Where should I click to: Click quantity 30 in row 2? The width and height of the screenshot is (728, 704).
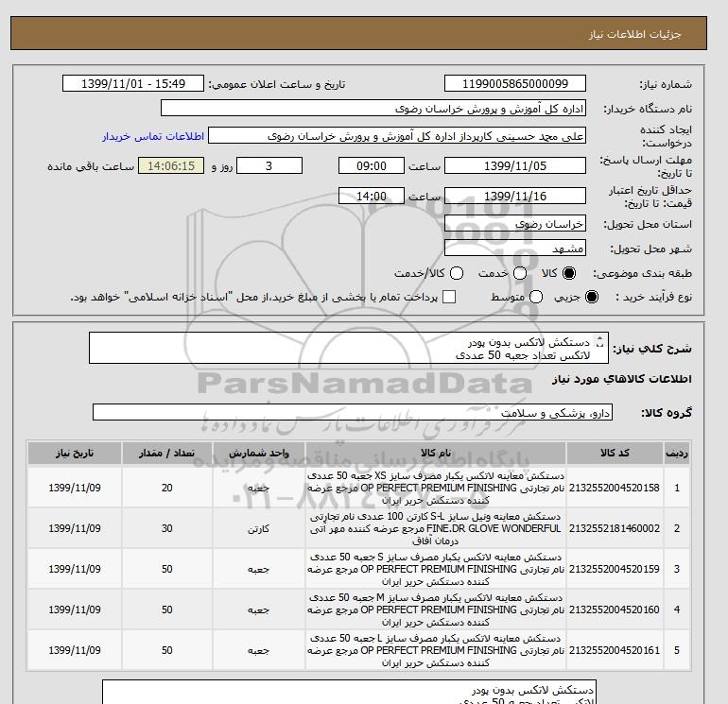pyautogui.click(x=167, y=528)
